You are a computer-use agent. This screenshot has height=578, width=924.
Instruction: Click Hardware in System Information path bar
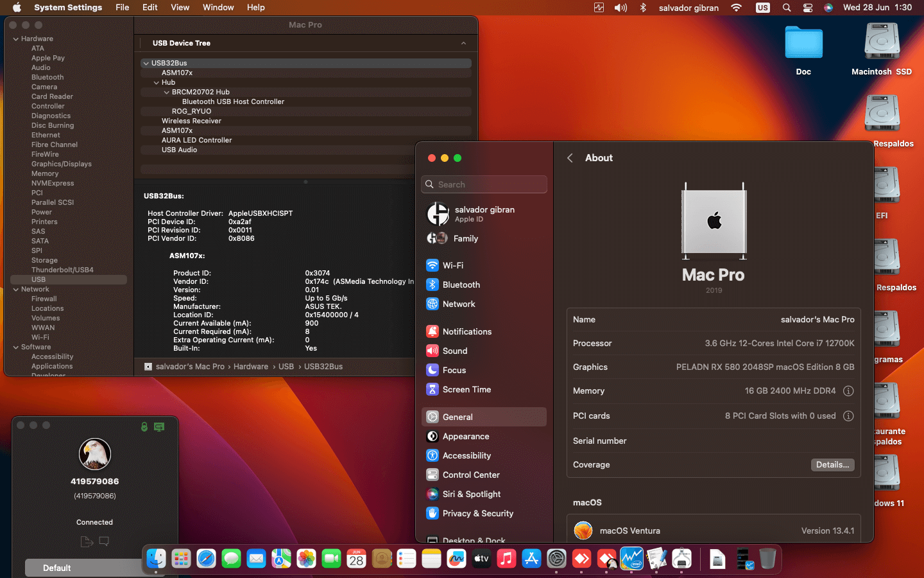(251, 367)
